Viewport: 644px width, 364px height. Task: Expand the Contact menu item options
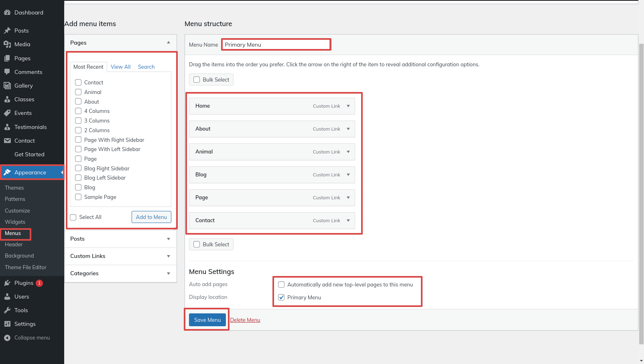pyautogui.click(x=348, y=221)
